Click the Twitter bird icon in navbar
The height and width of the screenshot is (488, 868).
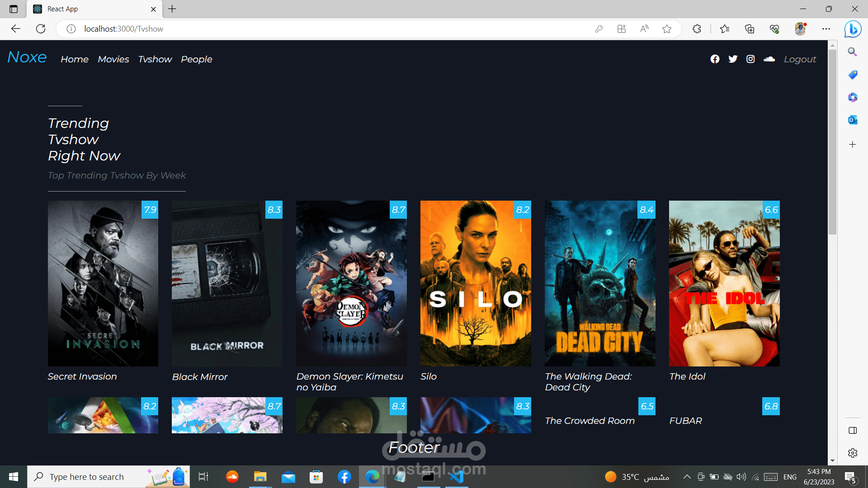[x=733, y=59]
